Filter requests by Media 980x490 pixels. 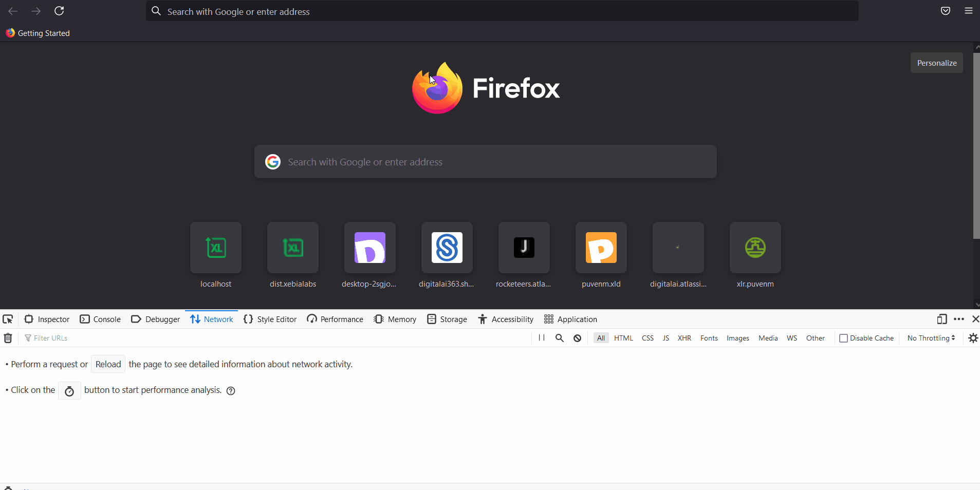coord(768,338)
